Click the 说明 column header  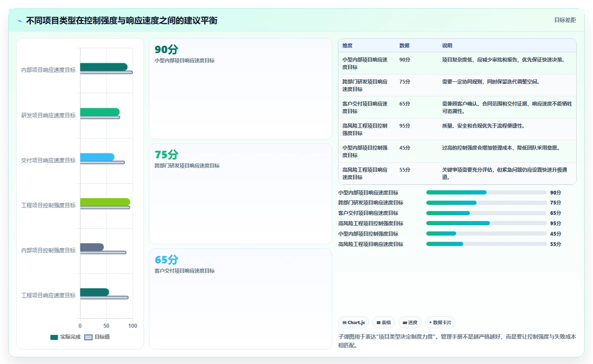click(447, 46)
